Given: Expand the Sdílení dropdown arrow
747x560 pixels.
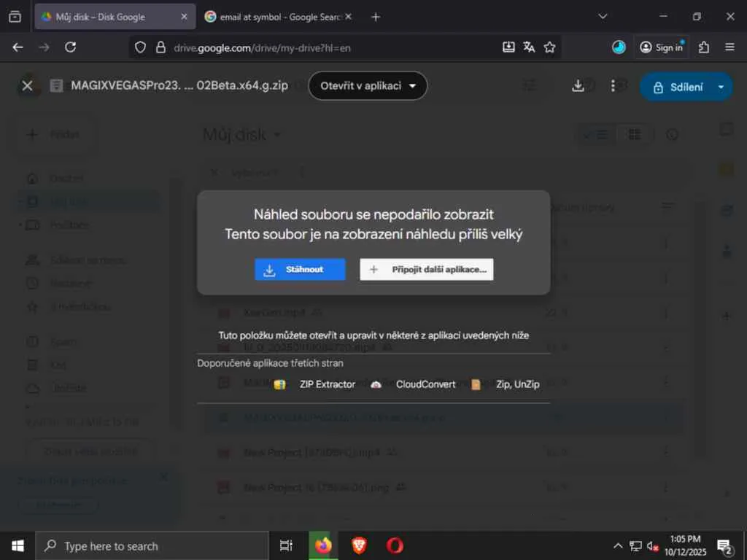Looking at the screenshot, I should [x=721, y=87].
